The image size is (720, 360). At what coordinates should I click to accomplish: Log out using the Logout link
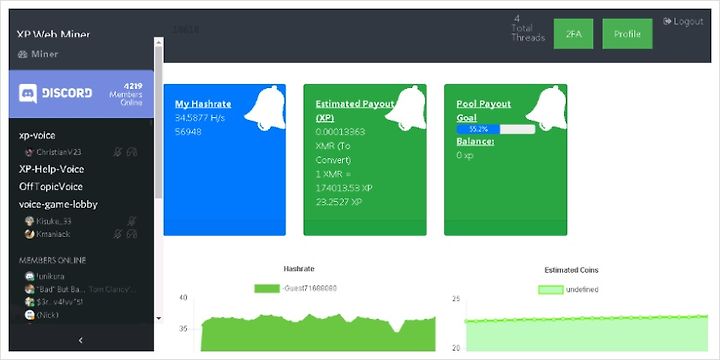(683, 22)
